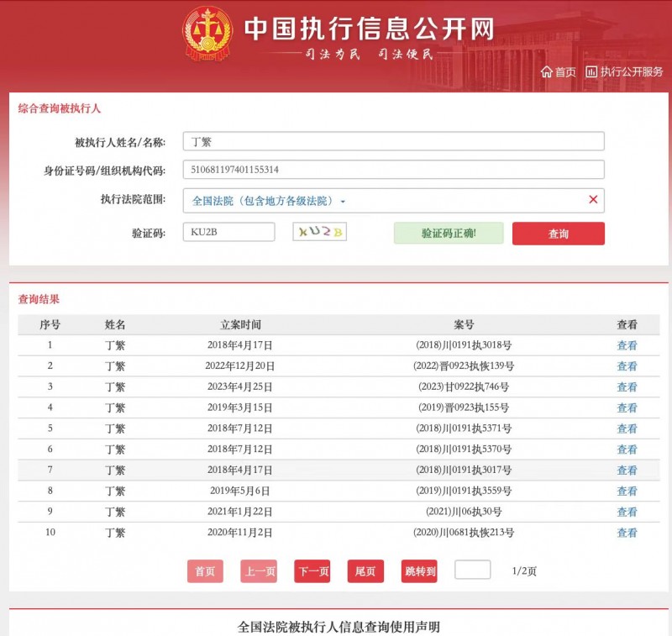
Task: Click the 首页 first page button
Action: tap(205, 571)
